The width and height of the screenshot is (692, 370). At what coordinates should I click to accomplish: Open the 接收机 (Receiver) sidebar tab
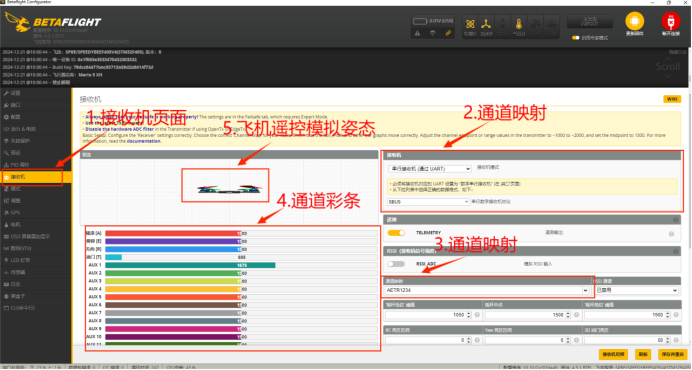pos(35,177)
